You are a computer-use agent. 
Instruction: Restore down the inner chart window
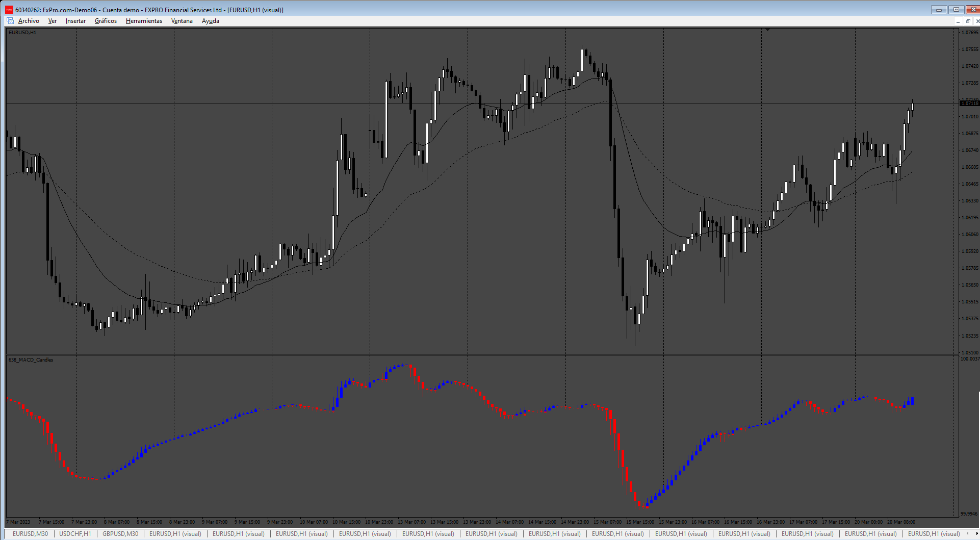[x=968, y=21]
